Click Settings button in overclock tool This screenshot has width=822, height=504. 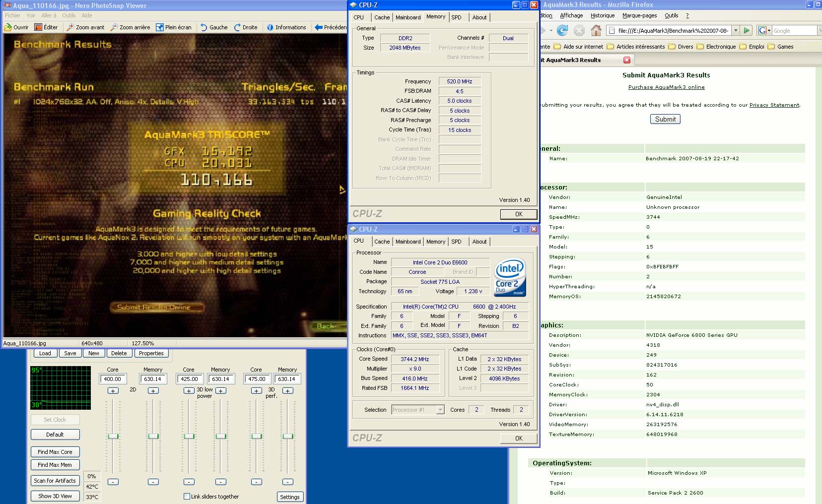pyautogui.click(x=290, y=497)
